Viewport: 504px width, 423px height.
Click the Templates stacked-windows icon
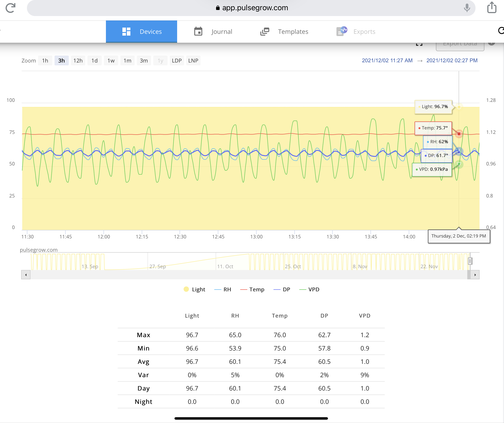pyautogui.click(x=265, y=32)
